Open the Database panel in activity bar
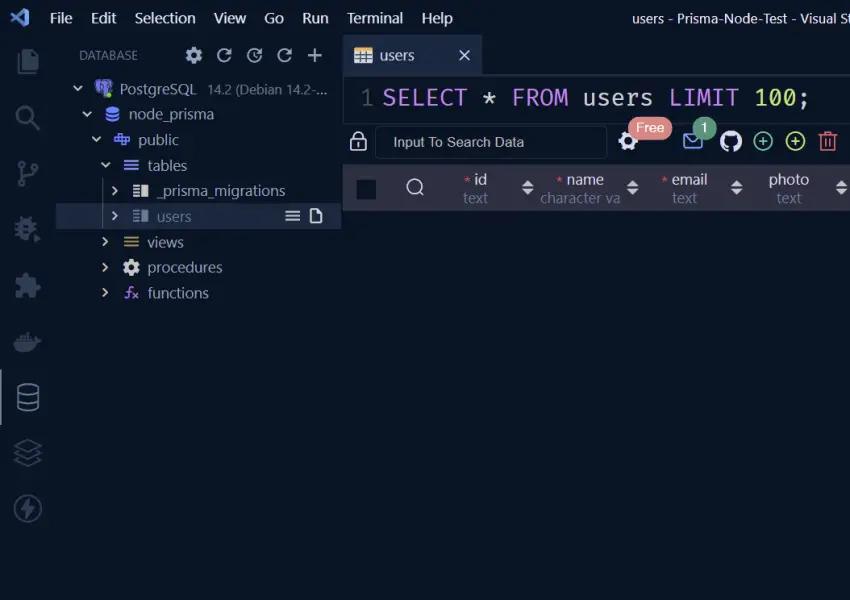The image size is (850, 600). coord(28,398)
